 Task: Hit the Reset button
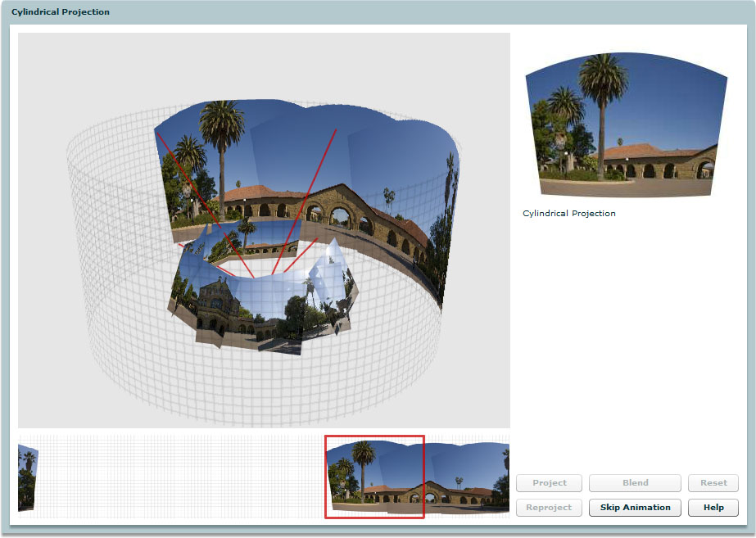[713, 483]
